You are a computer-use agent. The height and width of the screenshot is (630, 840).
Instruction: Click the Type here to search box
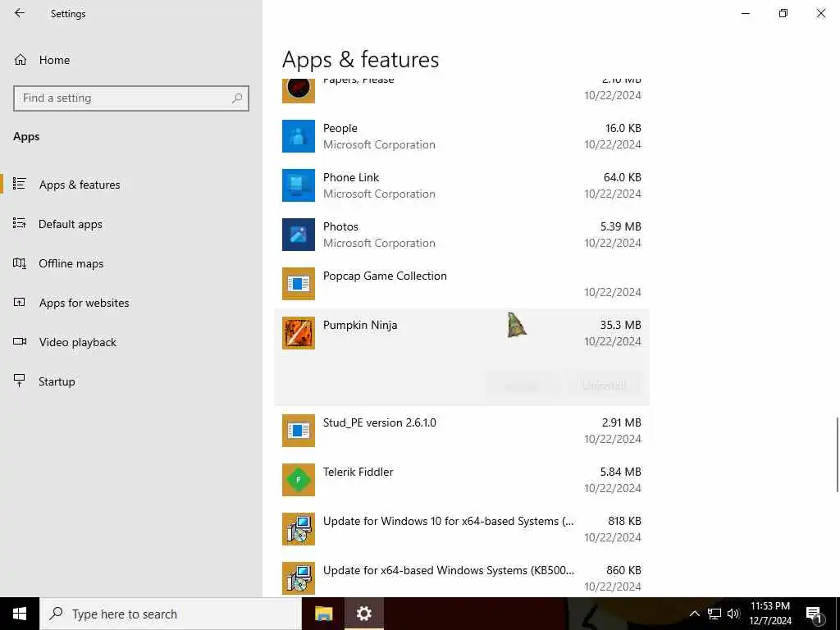click(171, 614)
